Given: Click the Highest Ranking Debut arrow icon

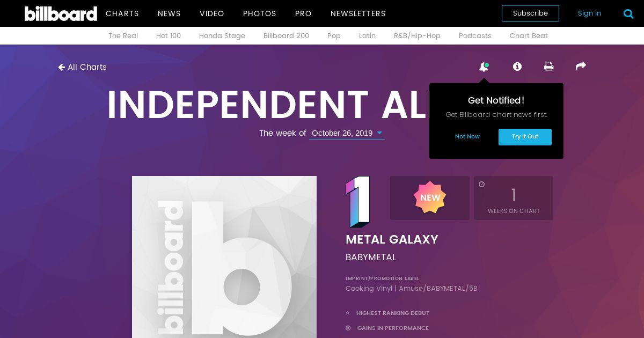Looking at the screenshot, I should coord(348,313).
